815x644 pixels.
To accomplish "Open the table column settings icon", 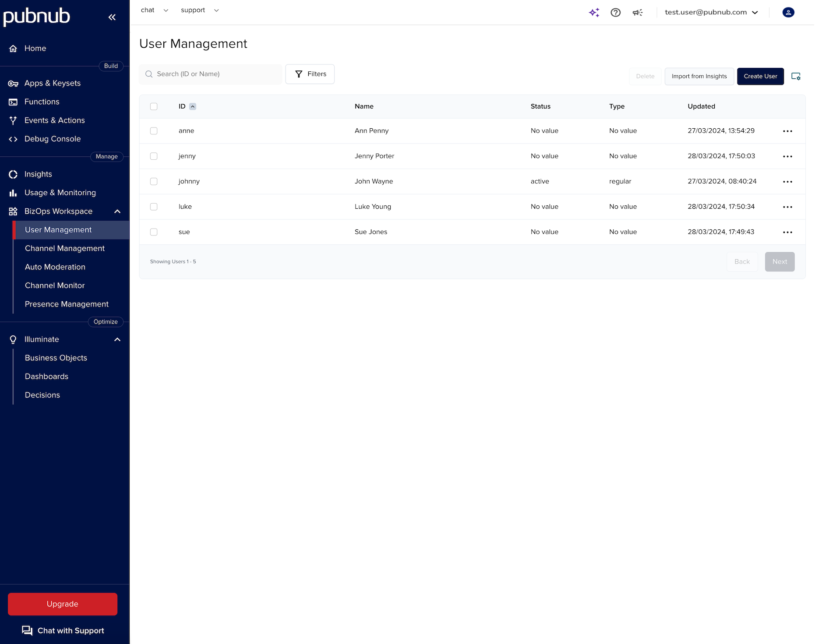I will point(796,77).
